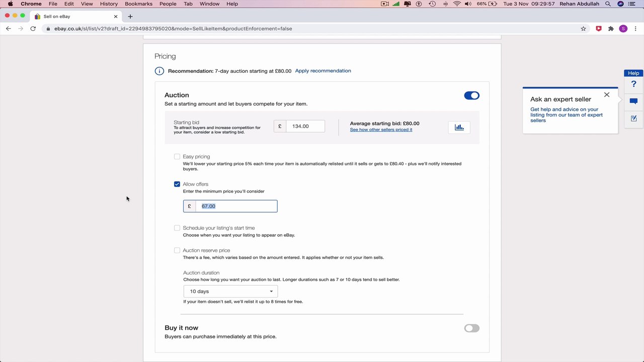Open the Bluetooth menu bar icon
Screen dimensions: 644x362
pyautogui.click(x=445, y=4)
